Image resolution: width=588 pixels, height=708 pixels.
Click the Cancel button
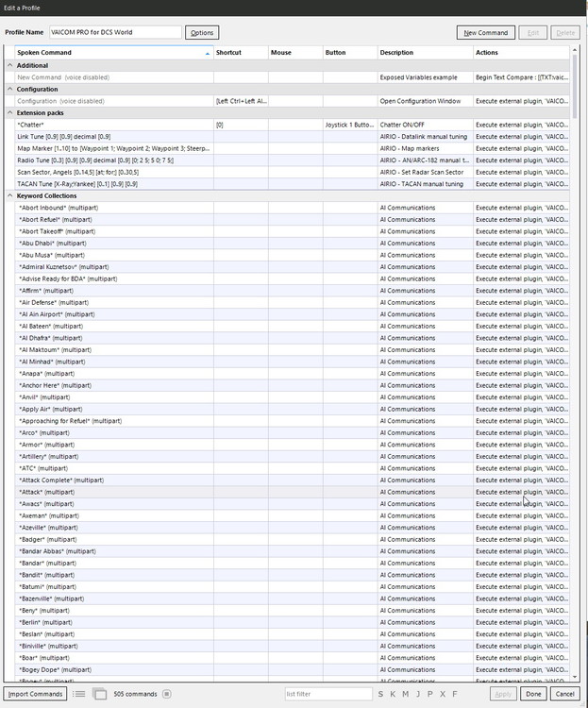click(x=564, y=694)
